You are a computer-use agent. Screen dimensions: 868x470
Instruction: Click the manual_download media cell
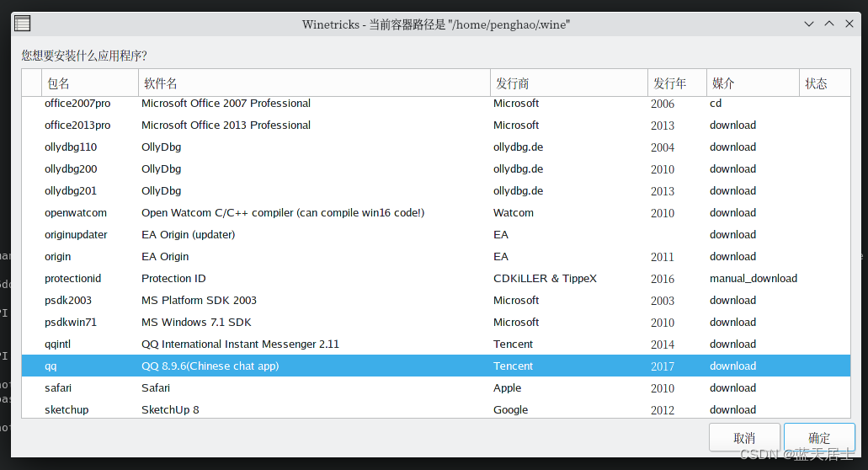pos(754,279)
